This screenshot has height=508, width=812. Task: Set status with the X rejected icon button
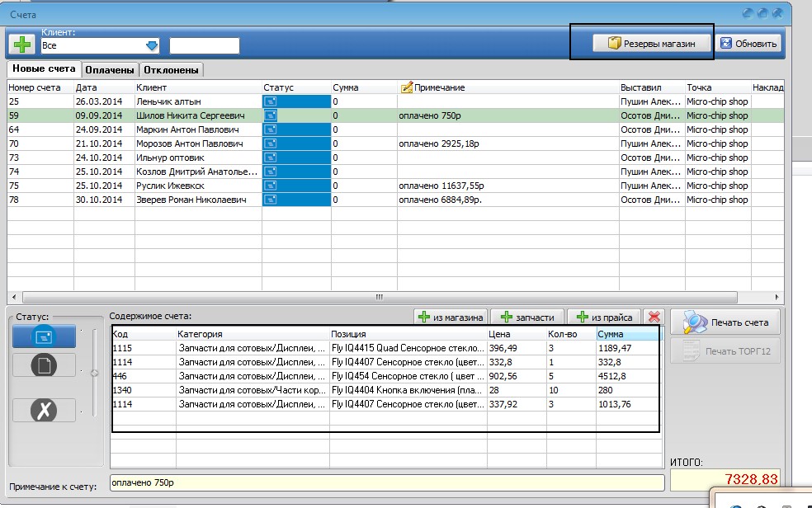[x=44, y=411]
